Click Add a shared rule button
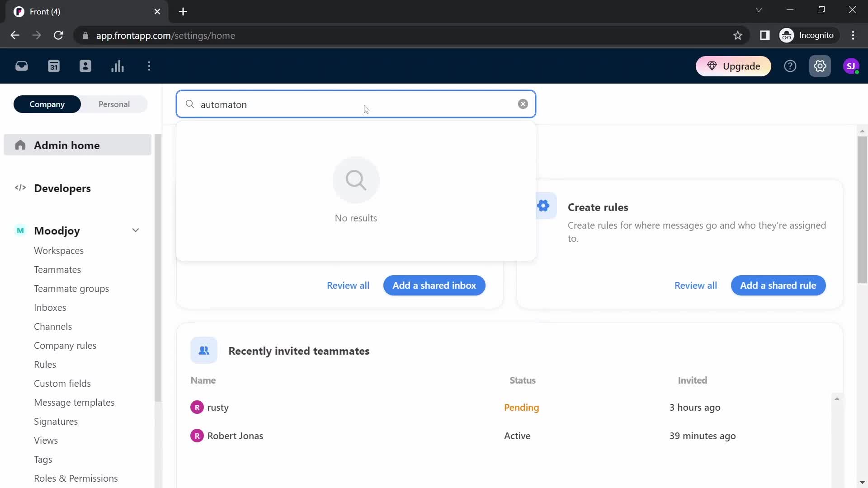This screenshot has width=868, height=488. pos(778,286)
